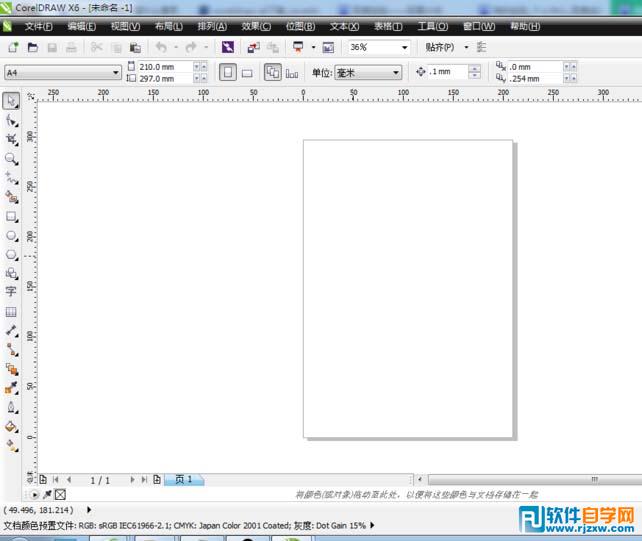This screenshot has height=541, width=642.
Task: Open the 文本(X) menu
Action: (344, 27)
